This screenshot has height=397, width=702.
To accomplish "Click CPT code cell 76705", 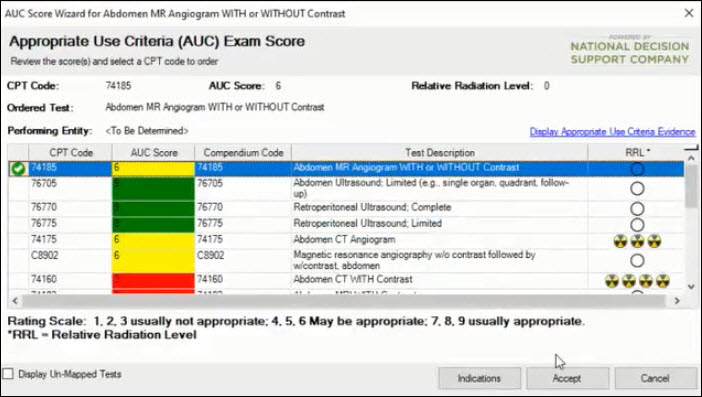I will point(70,188).
